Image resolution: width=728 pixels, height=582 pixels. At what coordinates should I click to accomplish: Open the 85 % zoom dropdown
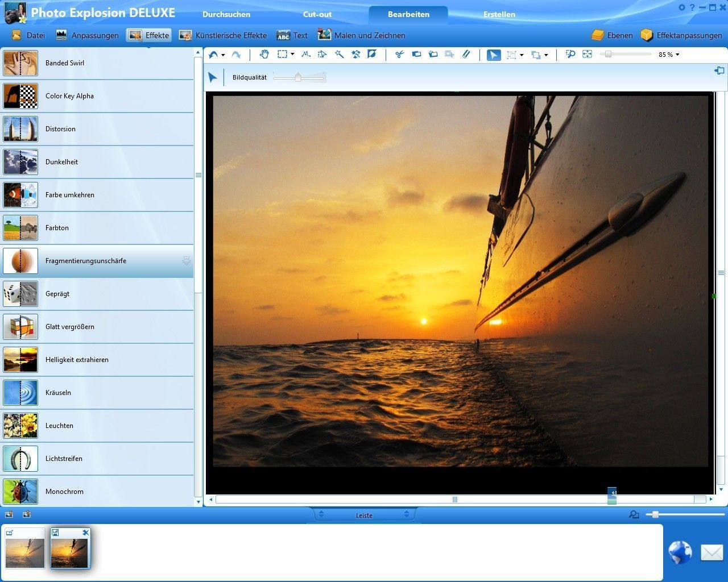(669, 55)
